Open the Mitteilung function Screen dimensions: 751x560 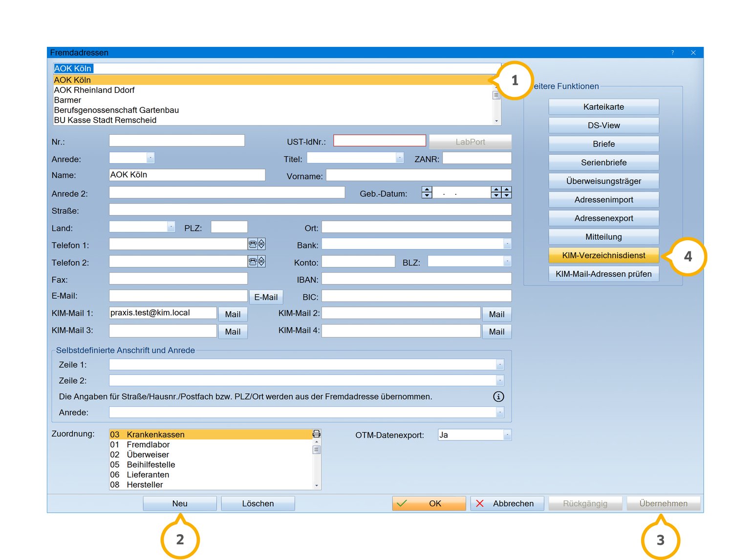[x=603, y=237]
